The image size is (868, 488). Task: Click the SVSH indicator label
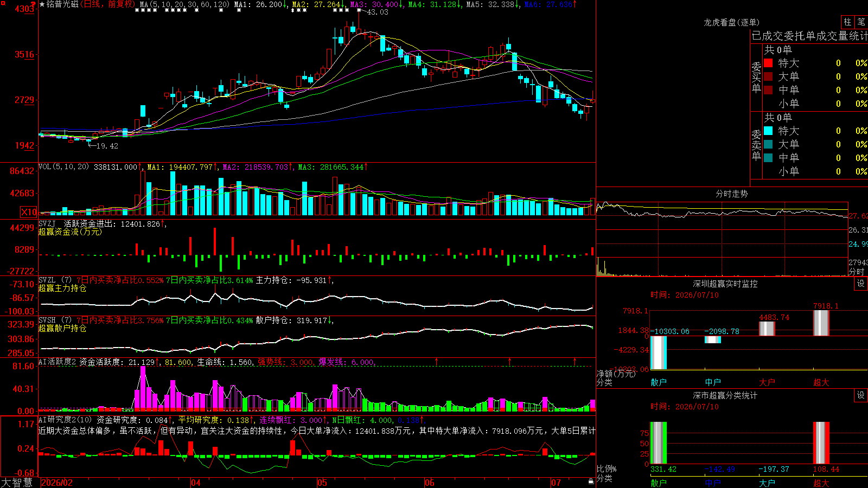tap(47, 320)
